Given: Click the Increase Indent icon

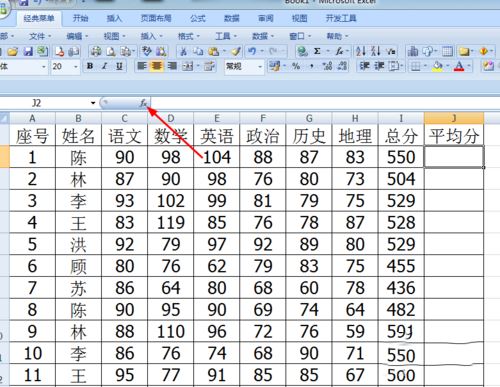Looking at the screenshot, I should click(x=379, y=66).
